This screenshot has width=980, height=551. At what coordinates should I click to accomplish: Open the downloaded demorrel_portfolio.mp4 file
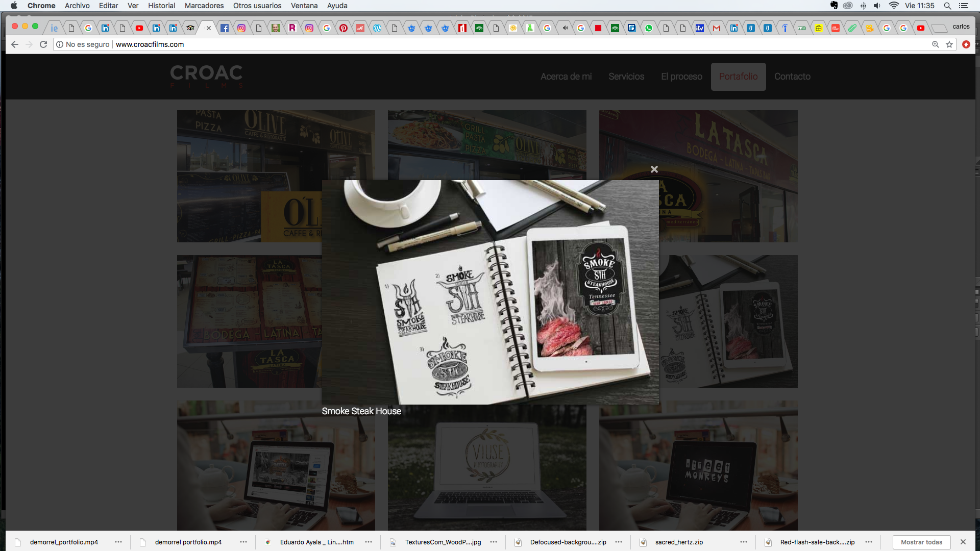pos(64,542)
